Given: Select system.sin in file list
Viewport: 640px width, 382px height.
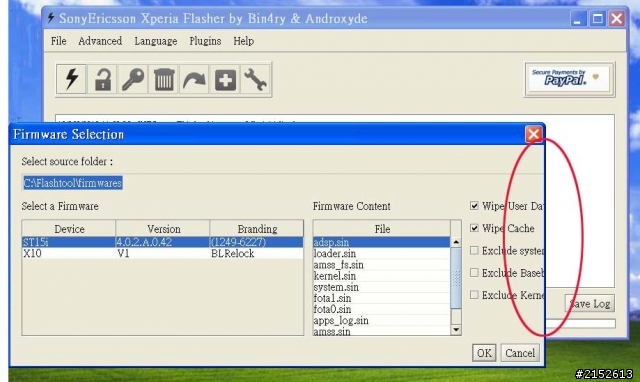Looking at the screenshot, I should click(x=382, y=287).
